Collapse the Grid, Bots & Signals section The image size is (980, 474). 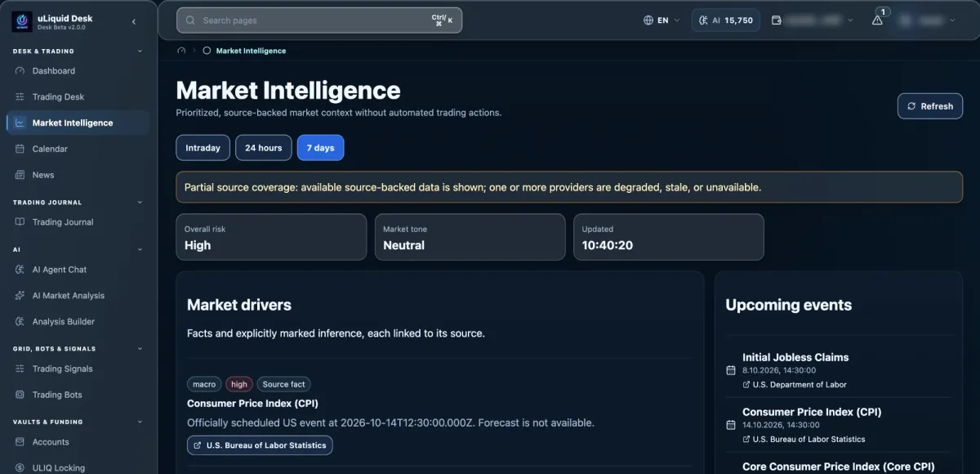[x=140, y=348]
